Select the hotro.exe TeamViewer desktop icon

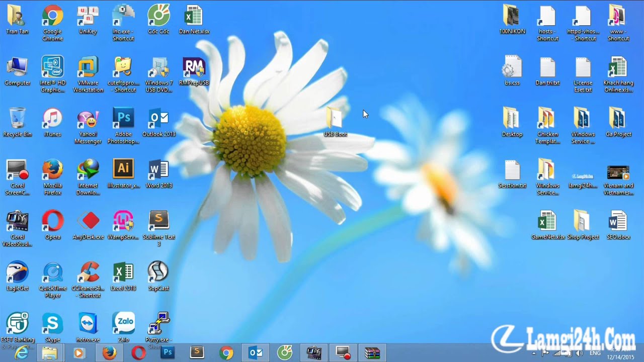88,327
